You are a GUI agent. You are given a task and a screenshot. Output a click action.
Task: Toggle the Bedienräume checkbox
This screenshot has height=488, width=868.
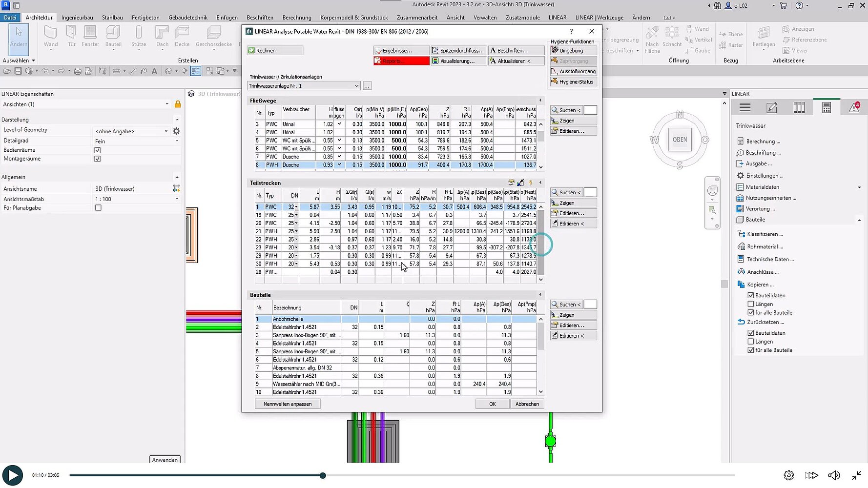point(98,150)
